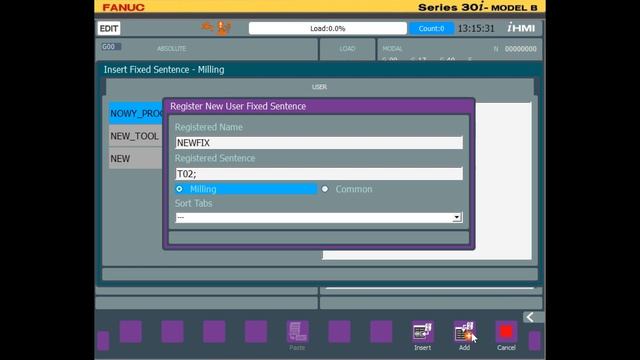Click the orange robot status icon
The height and width of the screenshot is (360, 640).
pyautogui.click(x=224, y=28)
